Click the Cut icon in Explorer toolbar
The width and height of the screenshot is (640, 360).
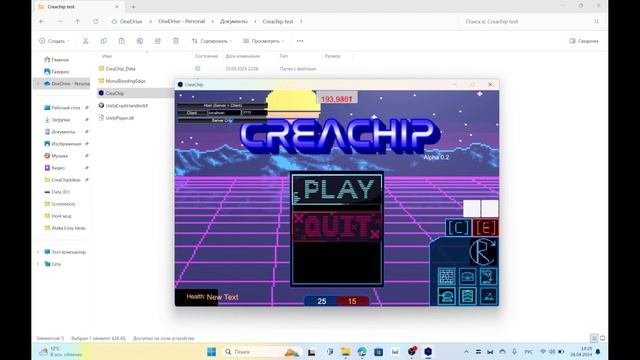point(85,41)
